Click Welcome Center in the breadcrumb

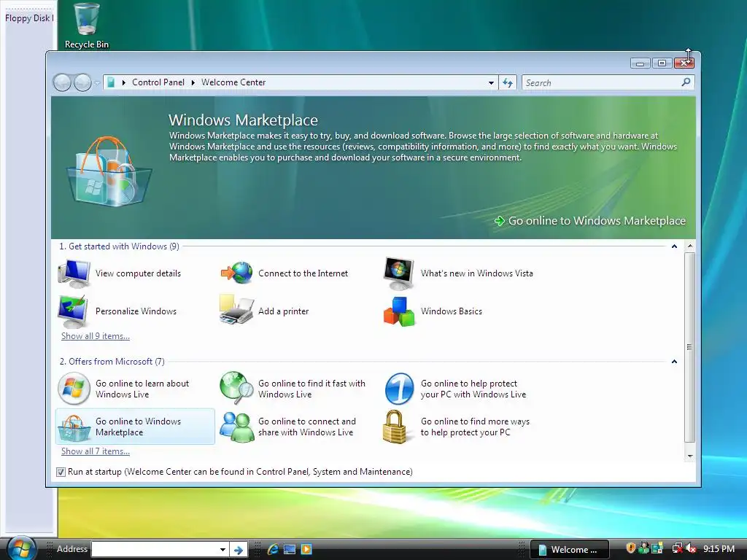[x=233, y=82]
